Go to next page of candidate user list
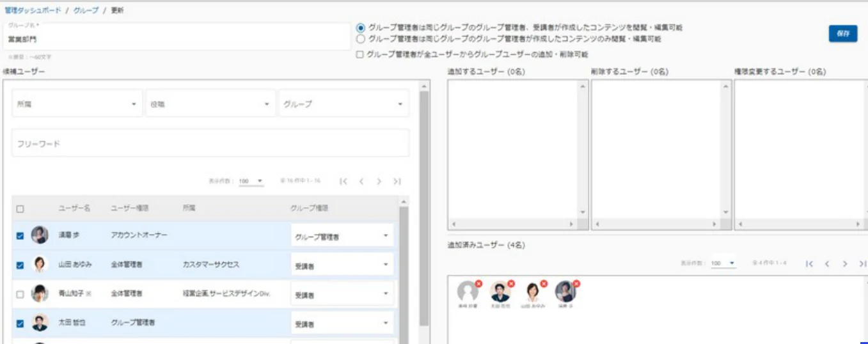 click(x=379, y=182)
